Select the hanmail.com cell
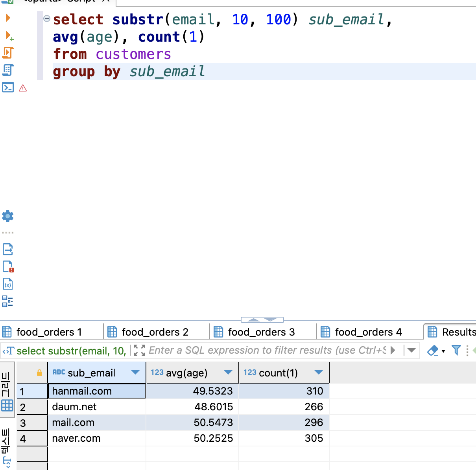 tap(96, 391)
